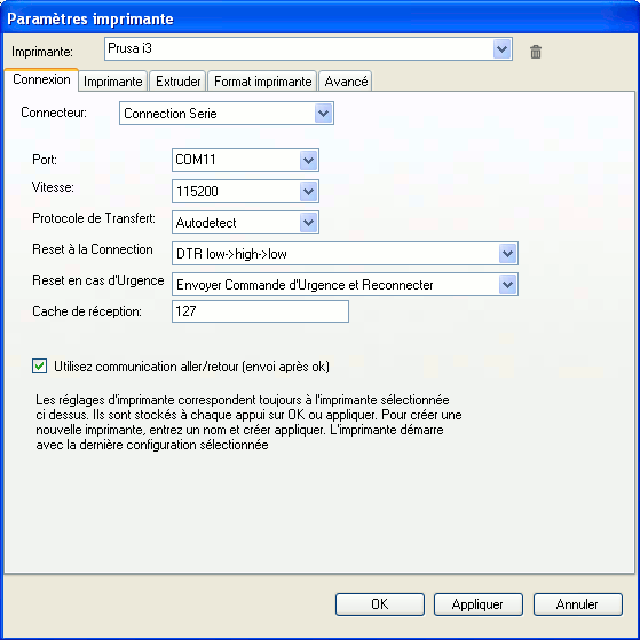The image size is (640, 640).
Task: Switch to the Connexion tab
Action: pyautogui.click(x=42, y=80)
